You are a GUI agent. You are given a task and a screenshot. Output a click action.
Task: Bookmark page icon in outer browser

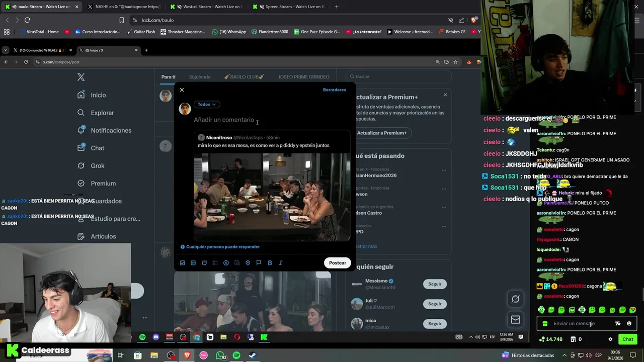[x=121, y=20]
